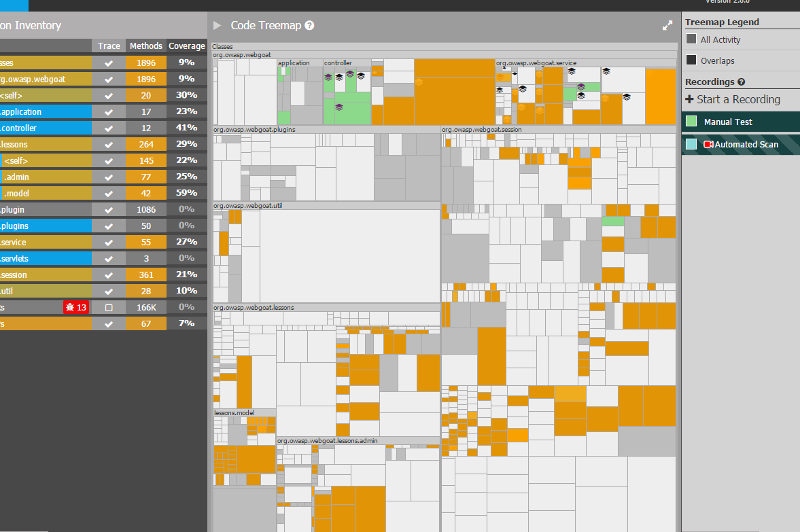Click the All Activity legend color swatch
This screenshot has height=532, width=800.
691,39
